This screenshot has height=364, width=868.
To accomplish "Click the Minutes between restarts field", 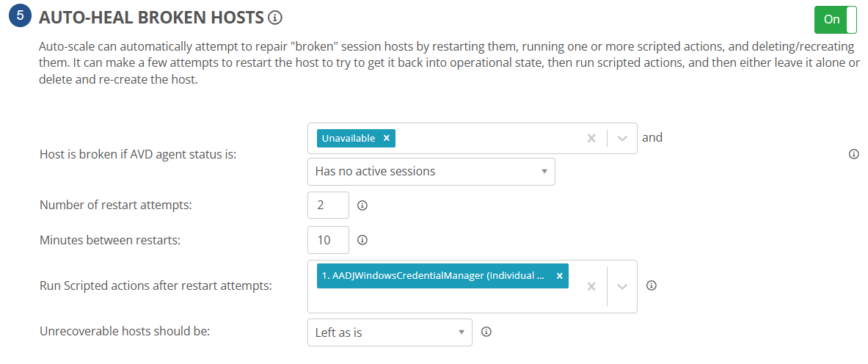I will [328, 239].
